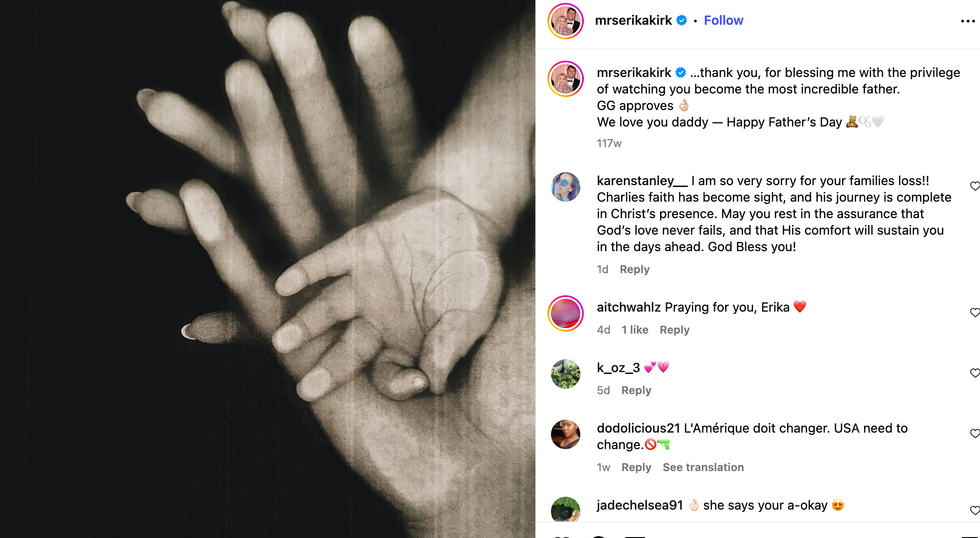Click k_oz_3's flower avatar
Screen dimensions: 980x538
pos(566,374)
